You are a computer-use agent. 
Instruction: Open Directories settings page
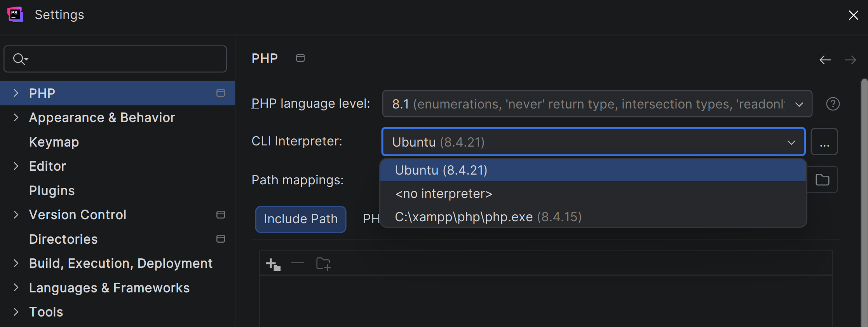[x=63, y=239]
